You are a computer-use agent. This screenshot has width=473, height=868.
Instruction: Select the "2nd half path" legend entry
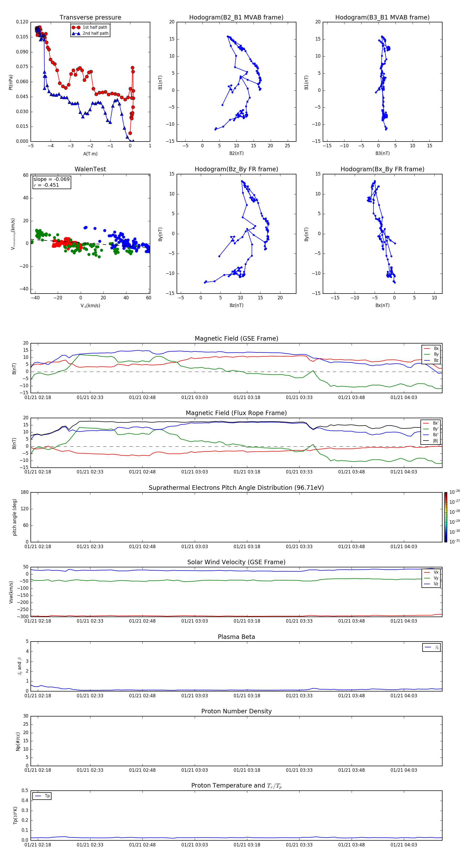[90, 33]
